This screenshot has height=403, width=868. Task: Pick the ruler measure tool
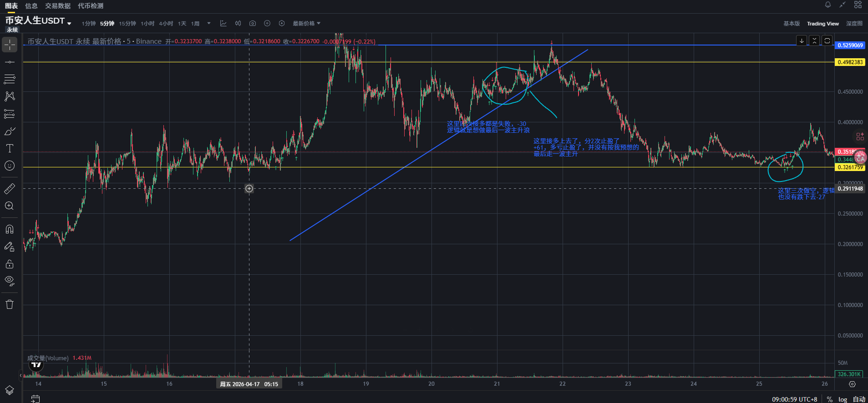pos(10,188)
